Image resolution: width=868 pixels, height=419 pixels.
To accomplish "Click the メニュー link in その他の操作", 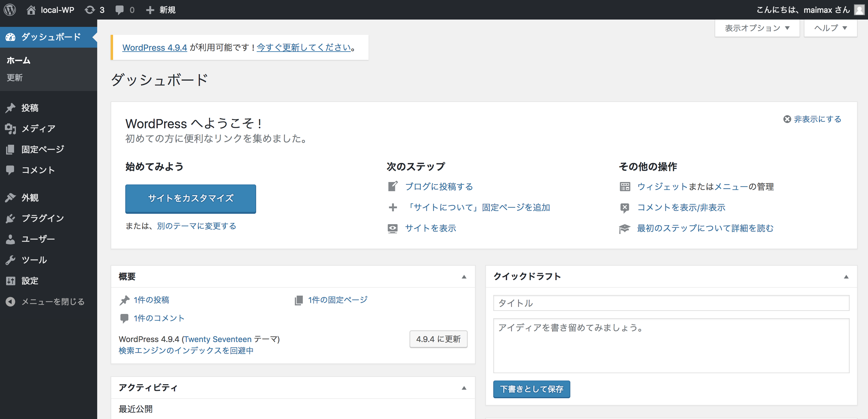I will pos(731,187).
